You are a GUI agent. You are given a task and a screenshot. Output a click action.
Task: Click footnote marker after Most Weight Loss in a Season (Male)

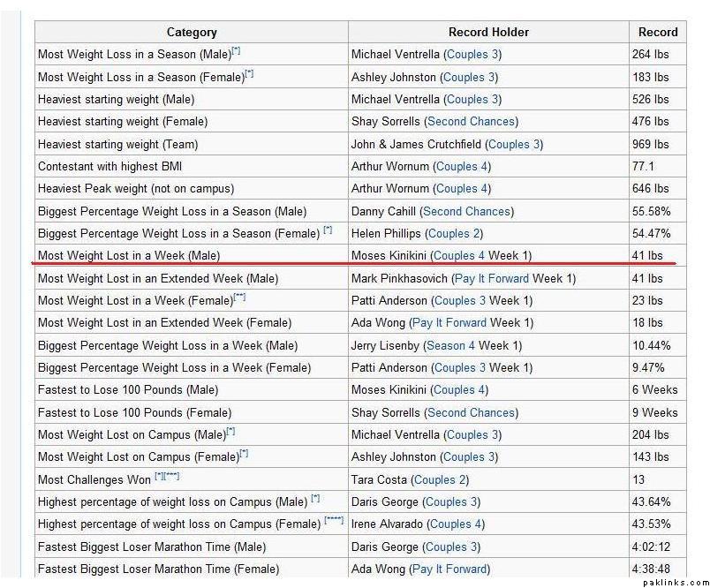[x=235, y=51]
